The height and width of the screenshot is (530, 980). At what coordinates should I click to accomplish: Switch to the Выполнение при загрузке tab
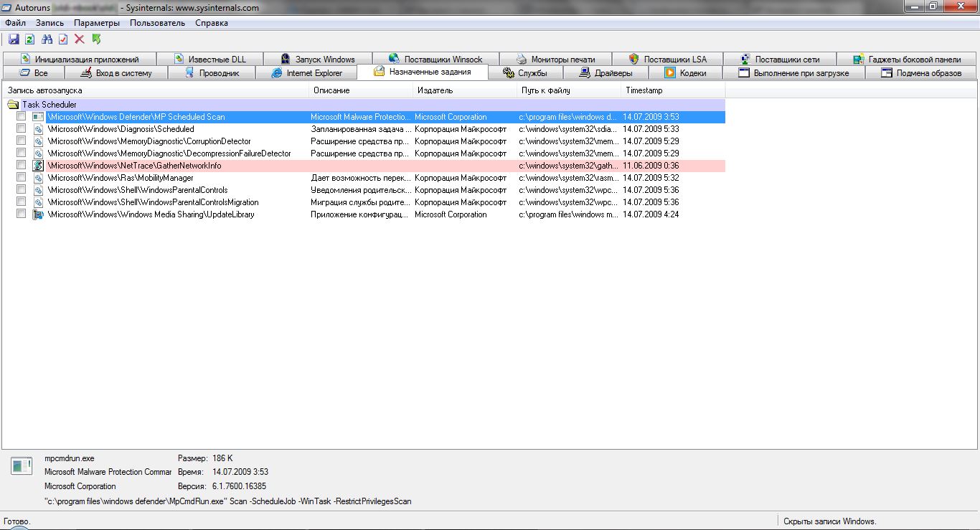[794, 72]
